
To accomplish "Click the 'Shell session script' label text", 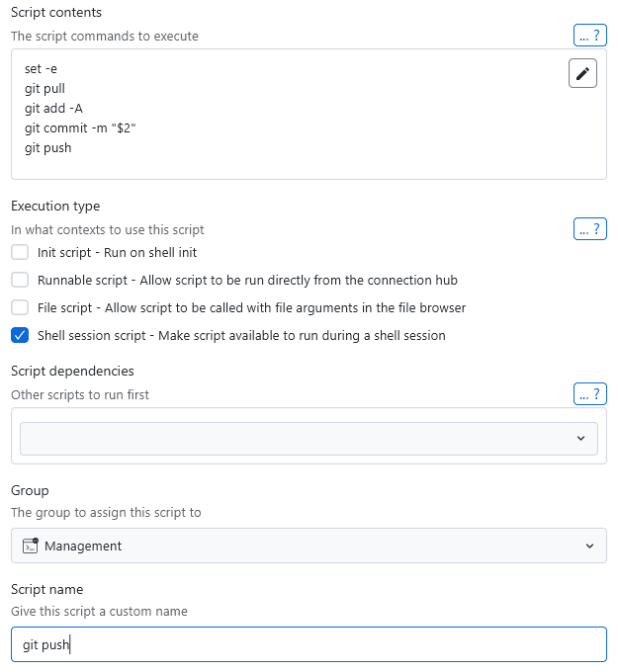I will pyautogui.click(x=241, y=335).
